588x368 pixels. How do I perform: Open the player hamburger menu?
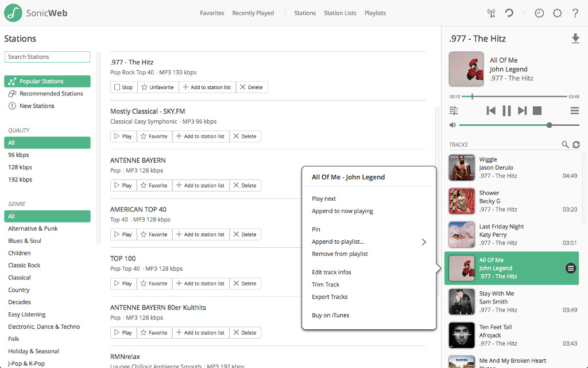pos(574,110)
